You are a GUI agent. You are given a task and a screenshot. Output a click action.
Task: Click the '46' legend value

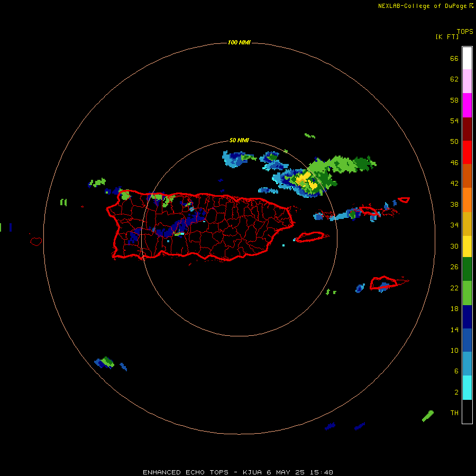coord(454,162)
